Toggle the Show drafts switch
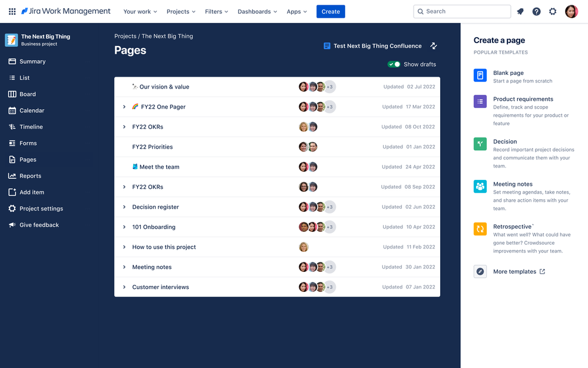Screen dimensions: 588x368 tap(394, 64)
